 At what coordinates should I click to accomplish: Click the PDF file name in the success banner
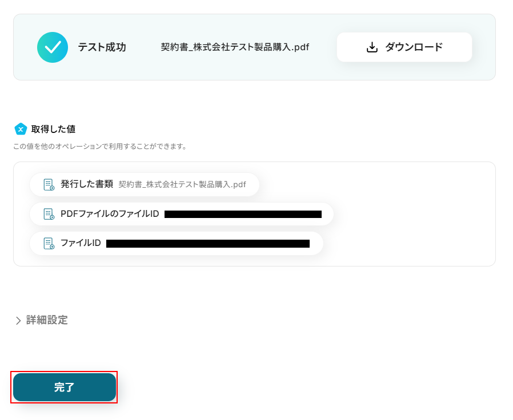235,47
